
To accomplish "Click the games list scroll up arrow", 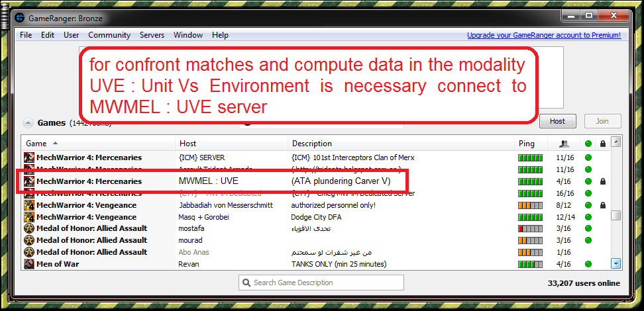I will click(616, 142).
